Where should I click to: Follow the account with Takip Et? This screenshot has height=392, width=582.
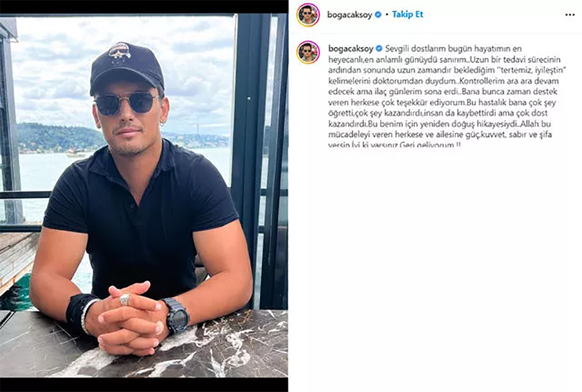pyautogui.click(x=407, y=15)
